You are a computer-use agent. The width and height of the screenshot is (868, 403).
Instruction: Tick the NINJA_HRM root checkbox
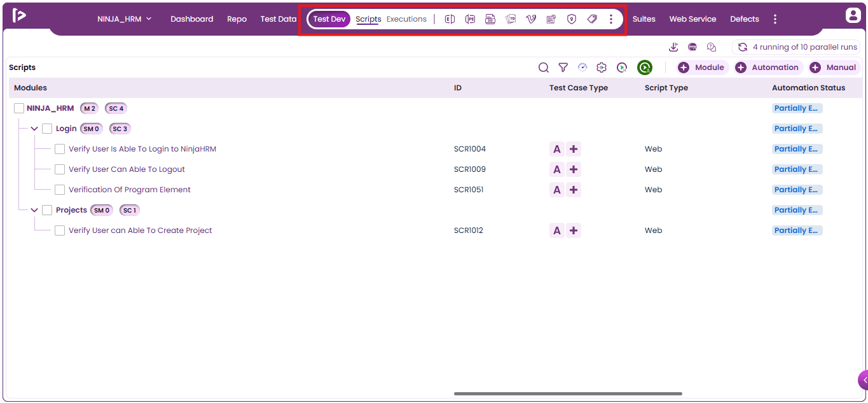(x=19, y=108)
